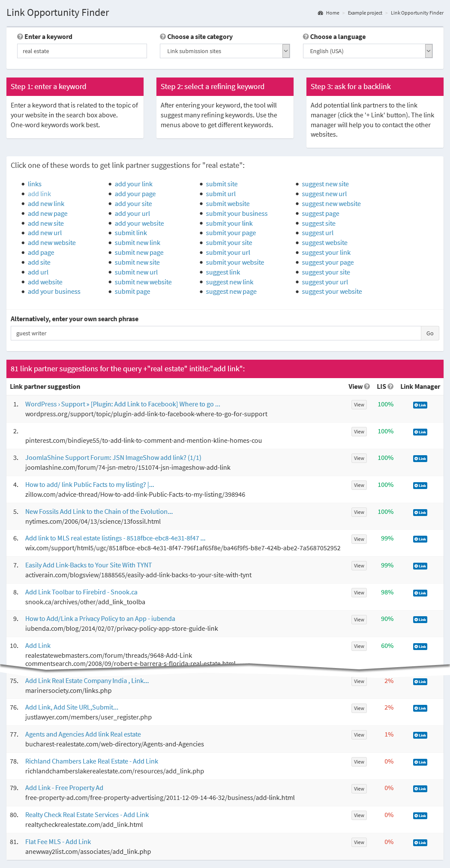Viewport: 450px width, 868px height.
Task: View the justlawyer.com result
Action: click(x=359, y=708)
